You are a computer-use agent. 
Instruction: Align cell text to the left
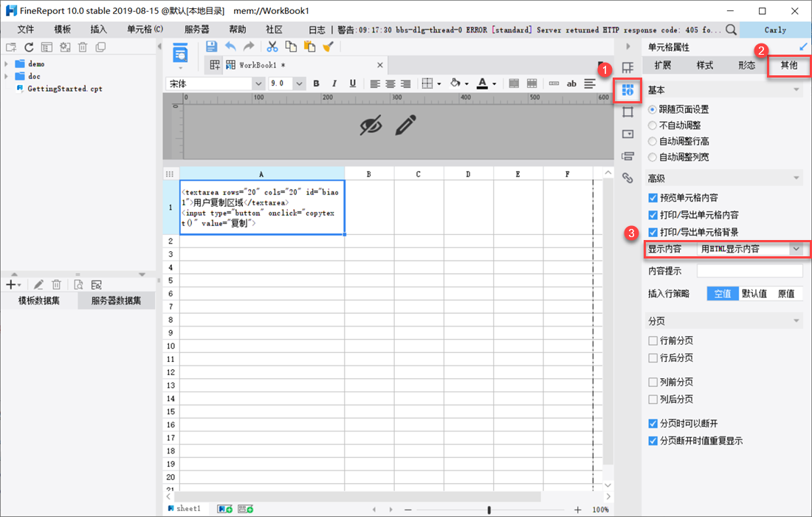pos(375,83)
